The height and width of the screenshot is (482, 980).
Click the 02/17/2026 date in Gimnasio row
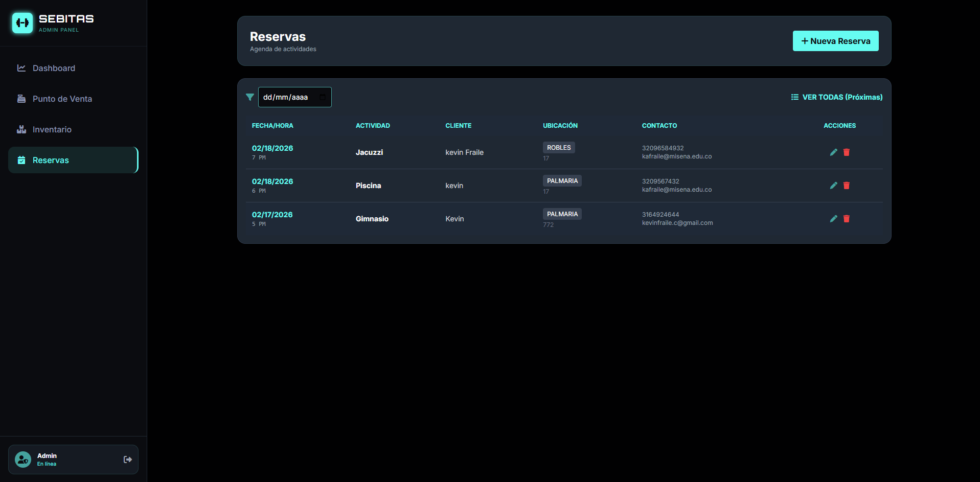pos(272,215)
